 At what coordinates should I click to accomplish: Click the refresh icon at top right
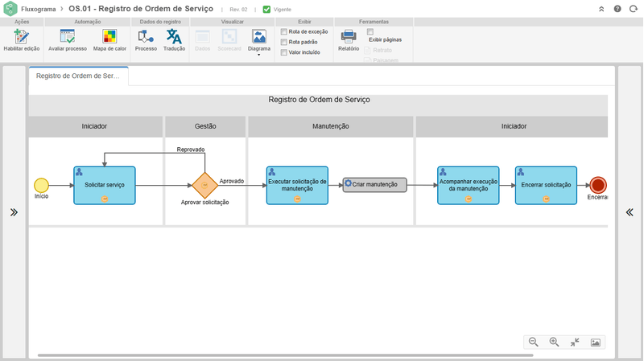[x=634, y=9]
